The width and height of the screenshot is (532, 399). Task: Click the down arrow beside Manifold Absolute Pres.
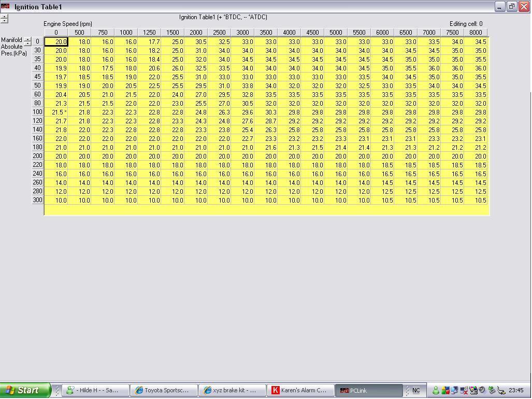(27, 44)
